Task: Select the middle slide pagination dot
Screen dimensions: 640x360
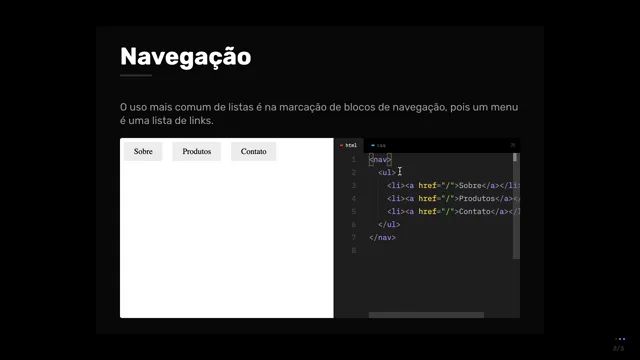Action: 620,339
